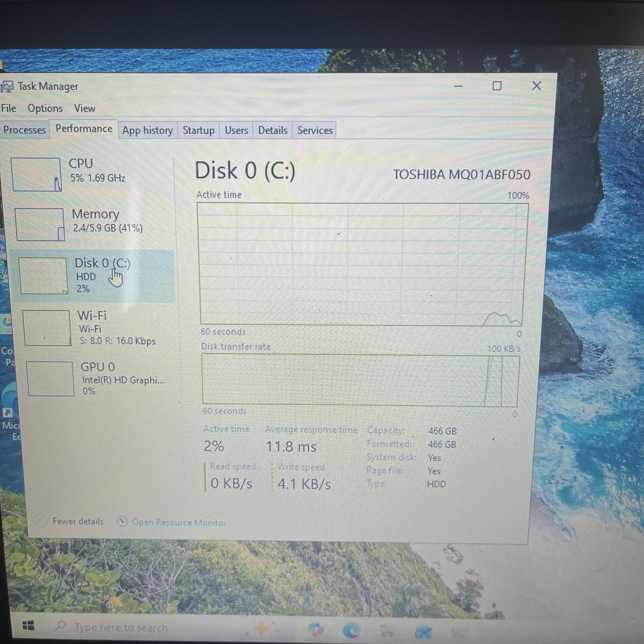Click the search magnifier icon in taskbar
This screenshot has height=644, width=644.
[x=60, y=625]
